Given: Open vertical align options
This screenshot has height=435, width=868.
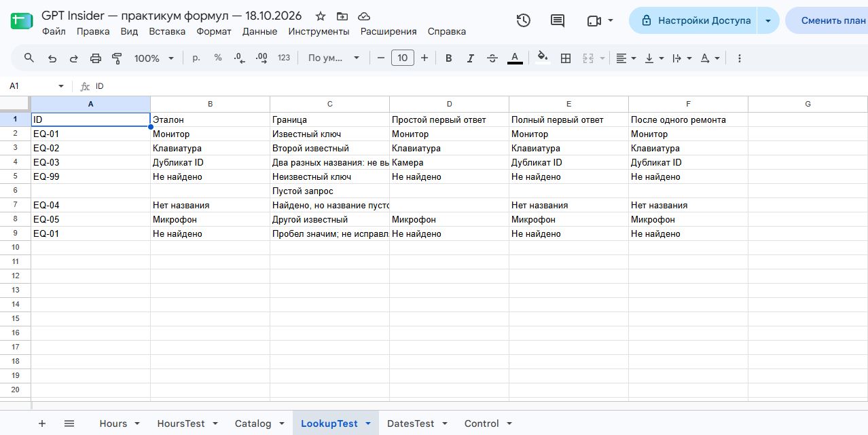Looking at the screenshot, I should pos(654,58).
